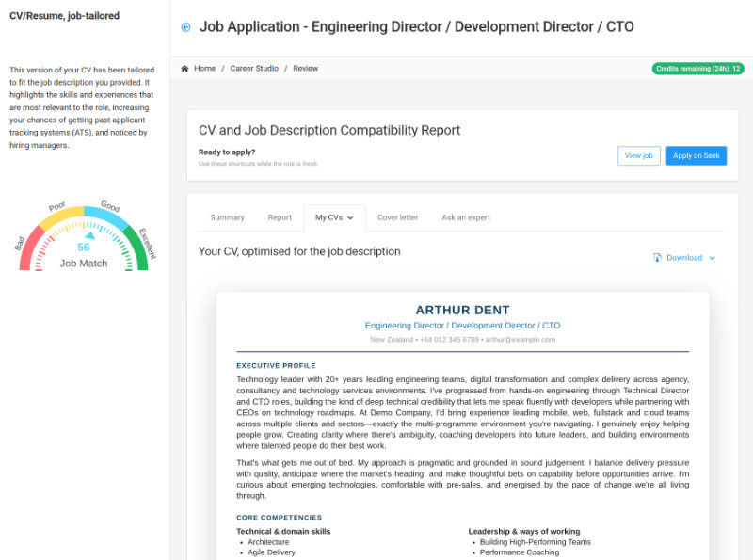
Task: Click the Performance Coaching bullet
Action: 520,552
